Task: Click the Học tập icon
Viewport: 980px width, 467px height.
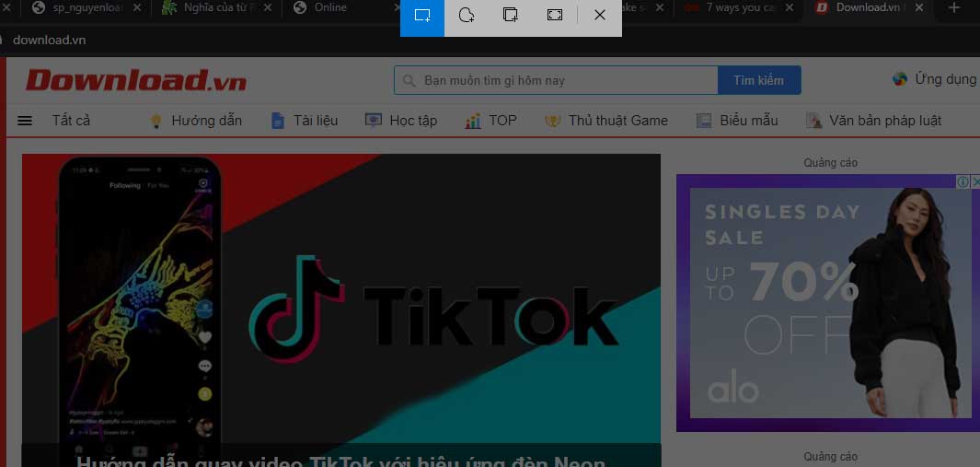Action: pyautogui.click(x=373, y=120)
